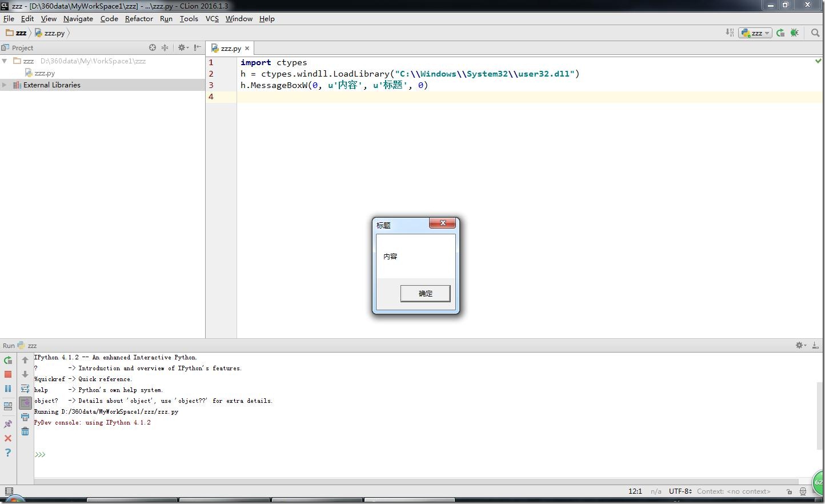Open the Help menu
Screen dimensions: 825x504
coord(267,18)
